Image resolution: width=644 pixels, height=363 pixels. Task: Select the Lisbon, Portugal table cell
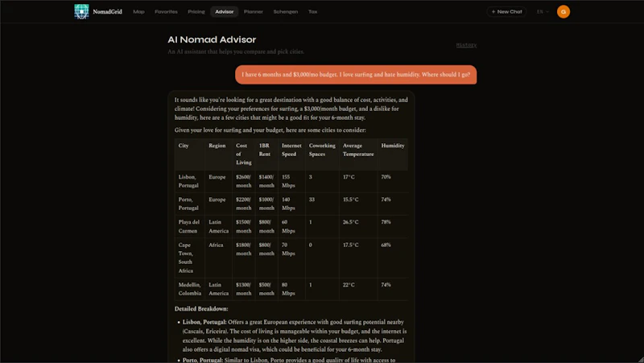[188, 181]
